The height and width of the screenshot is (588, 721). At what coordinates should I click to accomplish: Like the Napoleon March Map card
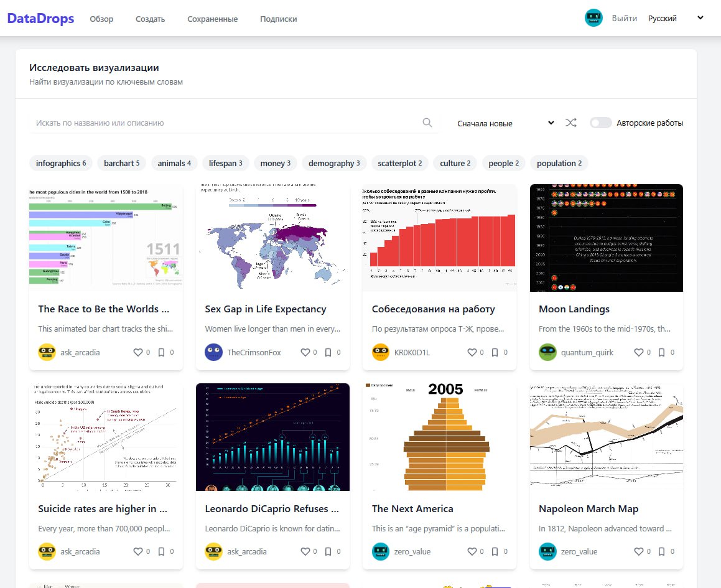coord(640,551)
